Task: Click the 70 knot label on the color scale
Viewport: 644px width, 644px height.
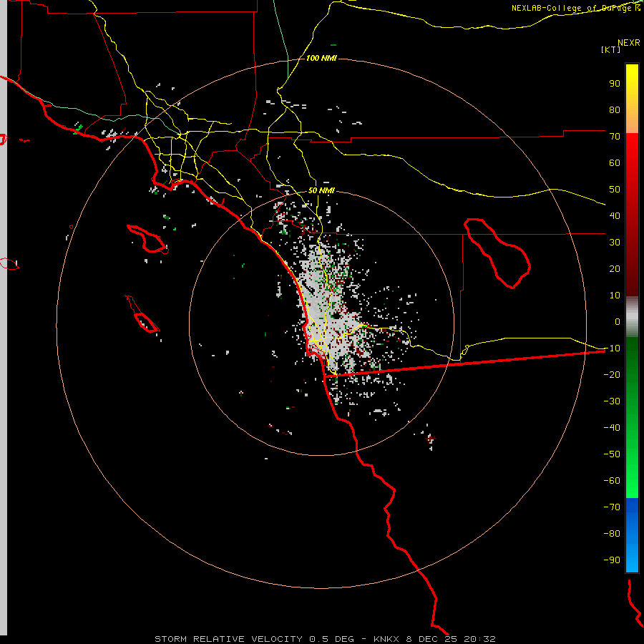Action: point(615,137)
